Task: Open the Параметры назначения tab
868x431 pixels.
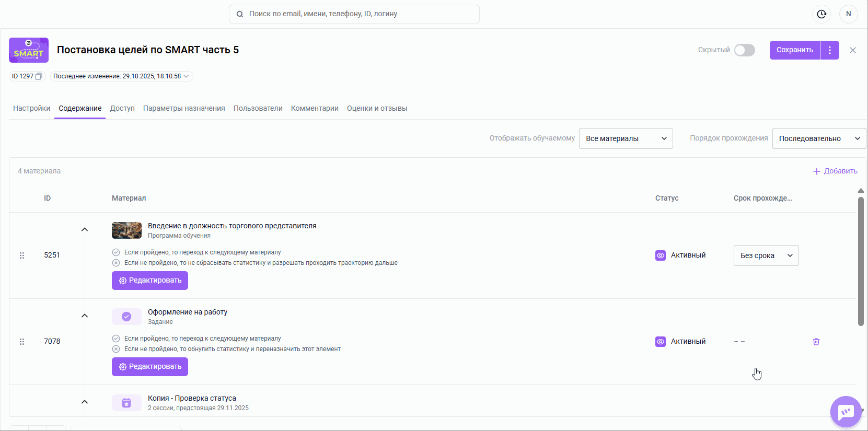Action: (x=184, y=108)
